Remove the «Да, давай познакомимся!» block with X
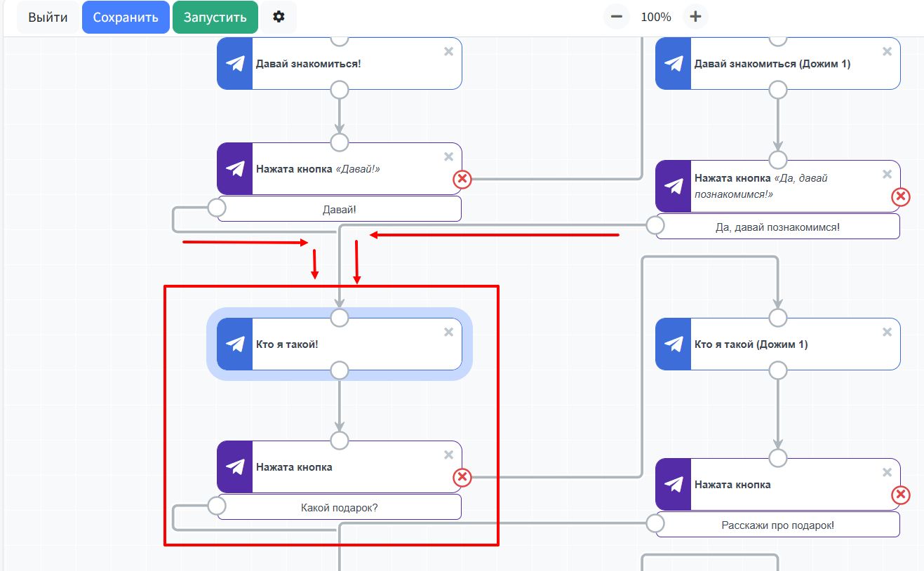The image size is (924, 571). click(x=888, y=174)
